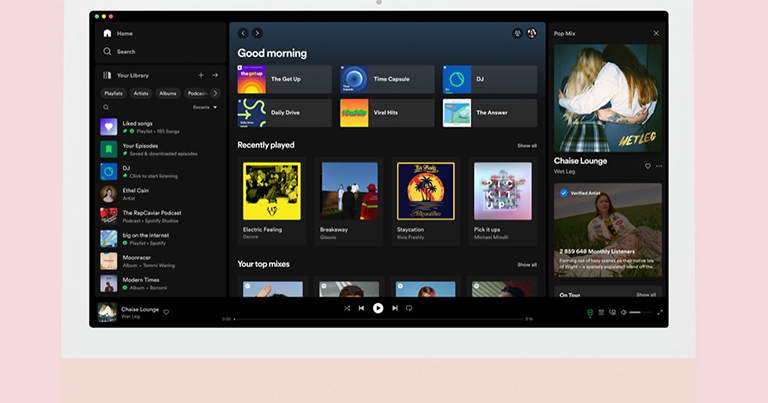Viewport: 768px width, 403px height.
Task: Go to the previous track
Action: [361, 308]
